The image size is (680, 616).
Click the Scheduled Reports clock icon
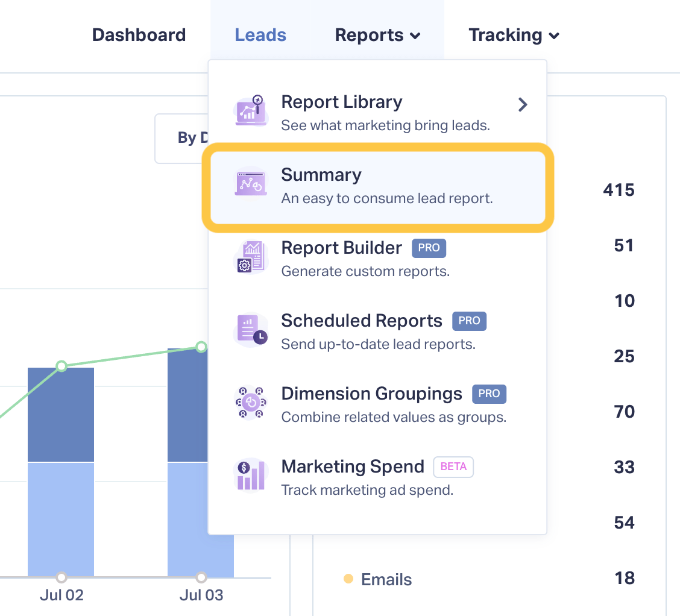251,330
